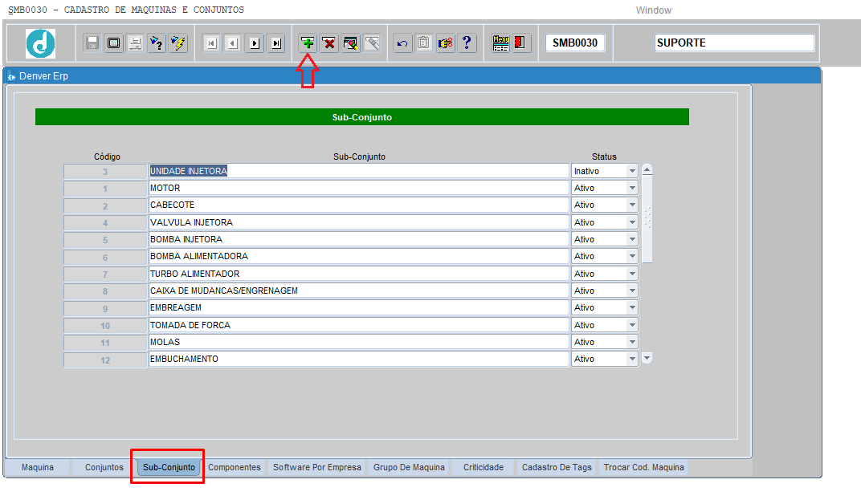Click code cell 12

pyautogui.click(x=105, y=360)
